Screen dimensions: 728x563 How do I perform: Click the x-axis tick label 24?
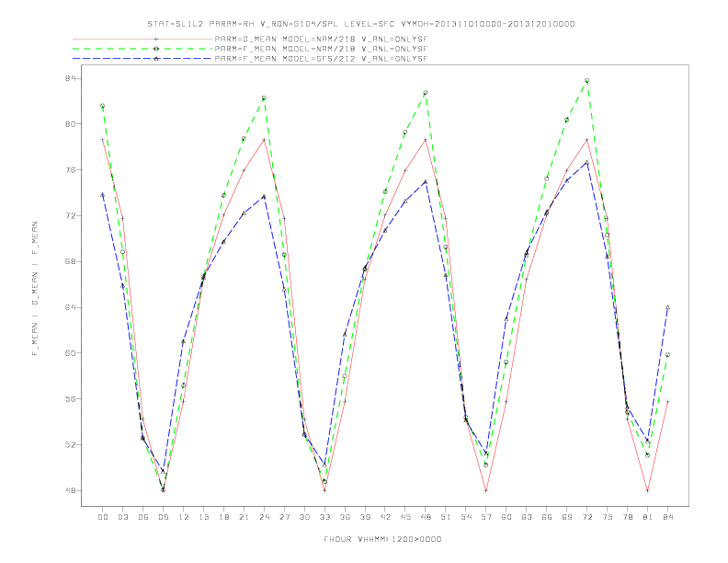264,517
